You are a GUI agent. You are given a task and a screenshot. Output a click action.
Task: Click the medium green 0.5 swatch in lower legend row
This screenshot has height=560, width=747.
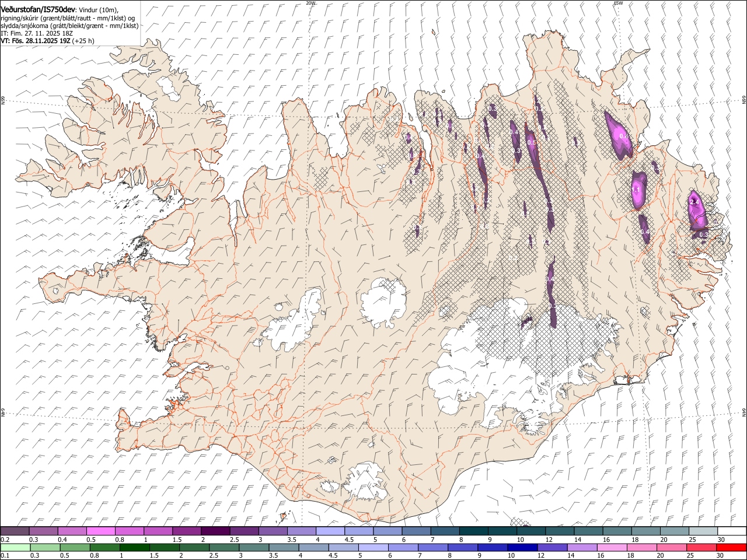(x=75, y=548)
